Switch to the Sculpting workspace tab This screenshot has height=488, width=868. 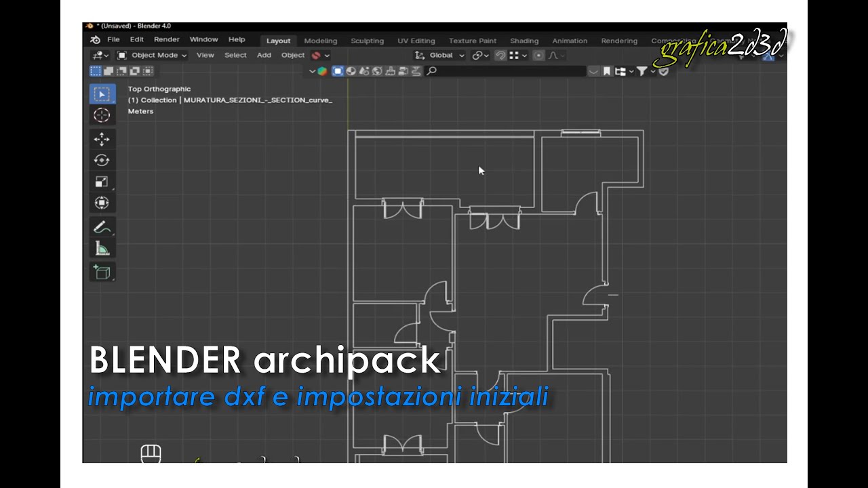[x=367, y=41]
